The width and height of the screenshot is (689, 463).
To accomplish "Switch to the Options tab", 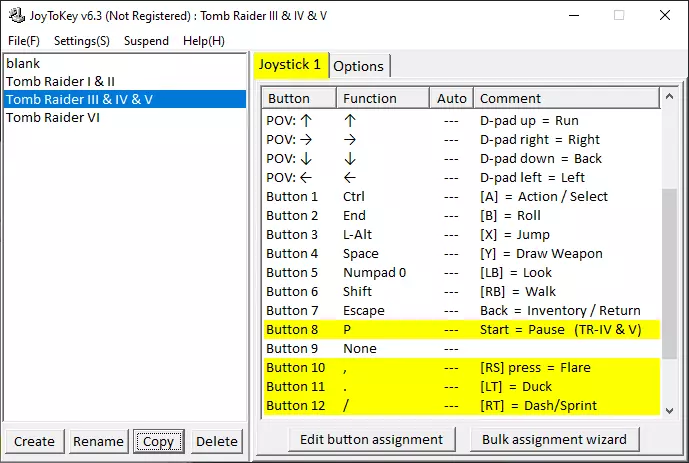I will (x=359, y=66).
